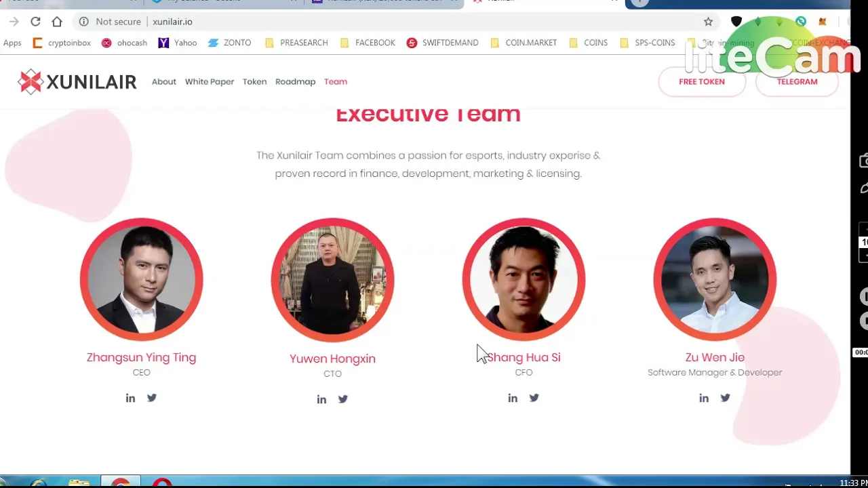This screenshot has width=868, height=488.
Task: Open the ZONTO bookmark
Action: 229,43
